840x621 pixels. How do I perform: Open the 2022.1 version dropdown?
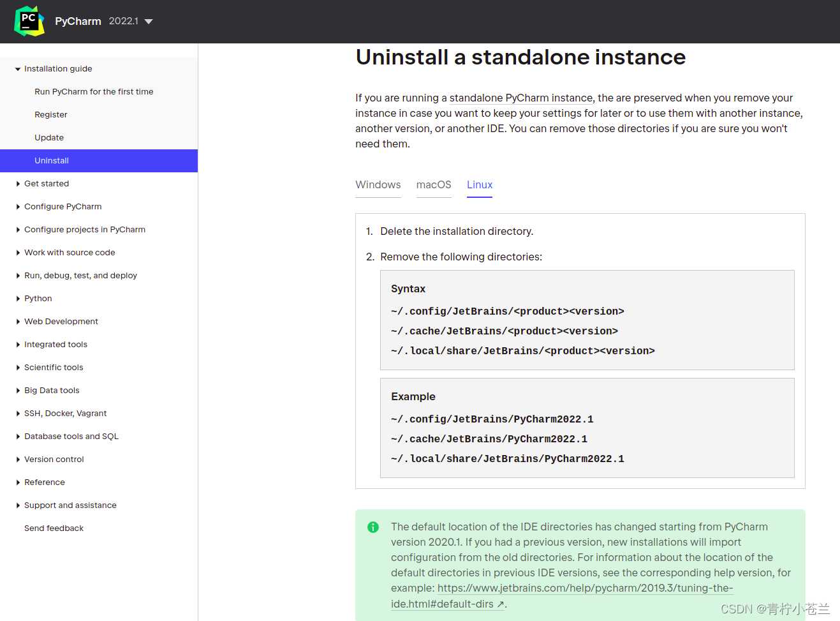(x=131, y=21)
